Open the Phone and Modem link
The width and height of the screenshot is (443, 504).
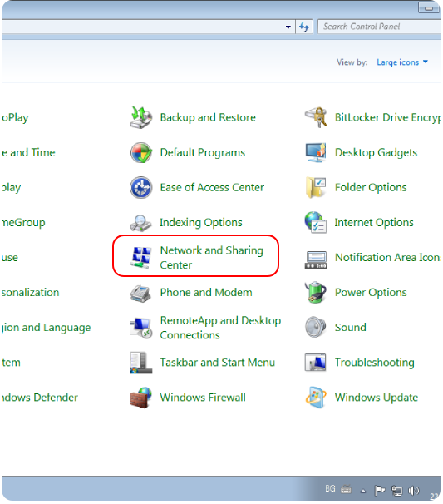coord(206,293)
